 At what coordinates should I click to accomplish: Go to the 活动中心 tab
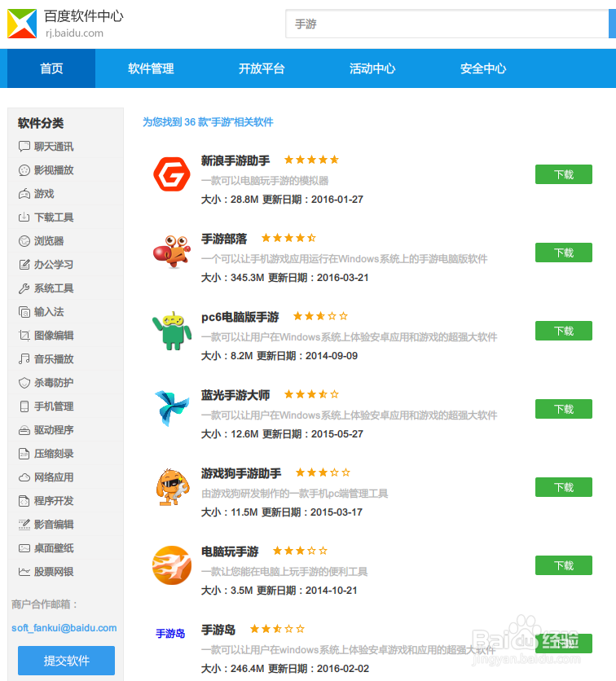[372, 68]
